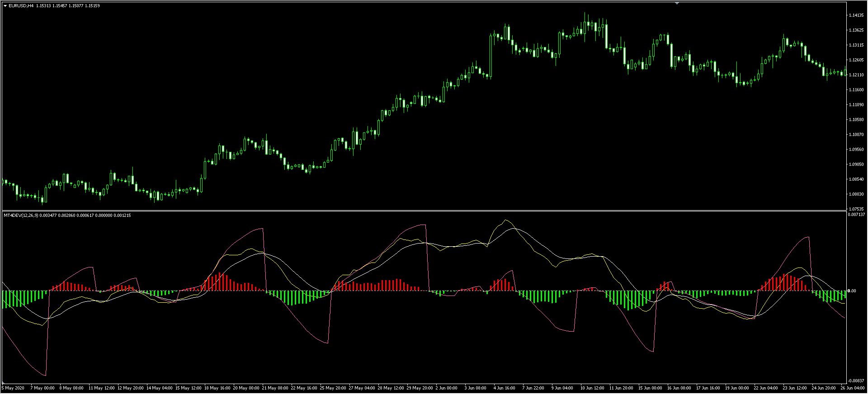Viewport: 868px width, 394px height.
Task: Click the 1.13625 price axis label
Action: coord(856,30)
